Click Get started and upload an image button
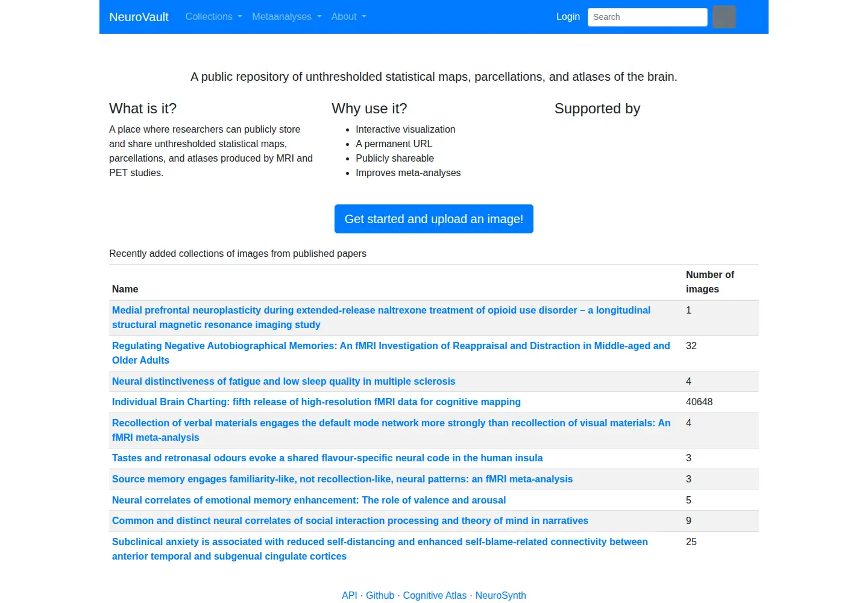 434,219
